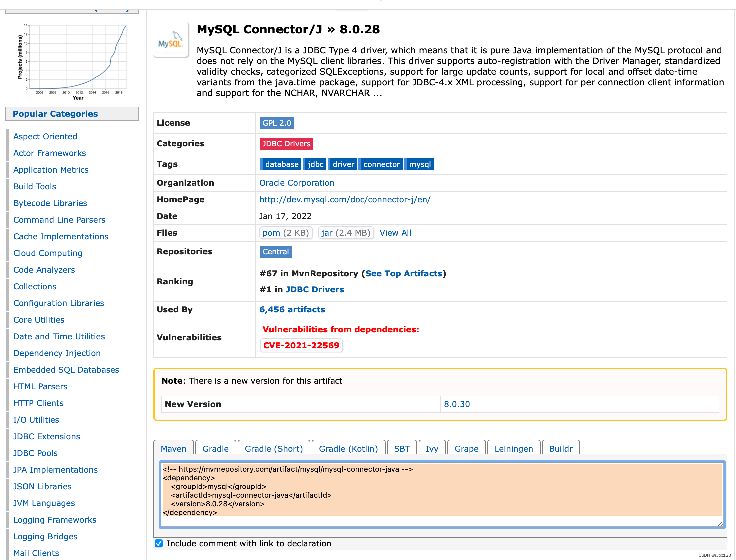Screen dimensions: 736x560
Task: Click inside the Maven dependency snippet textarea
Action: pyautogui.click(x=442, y=495)
